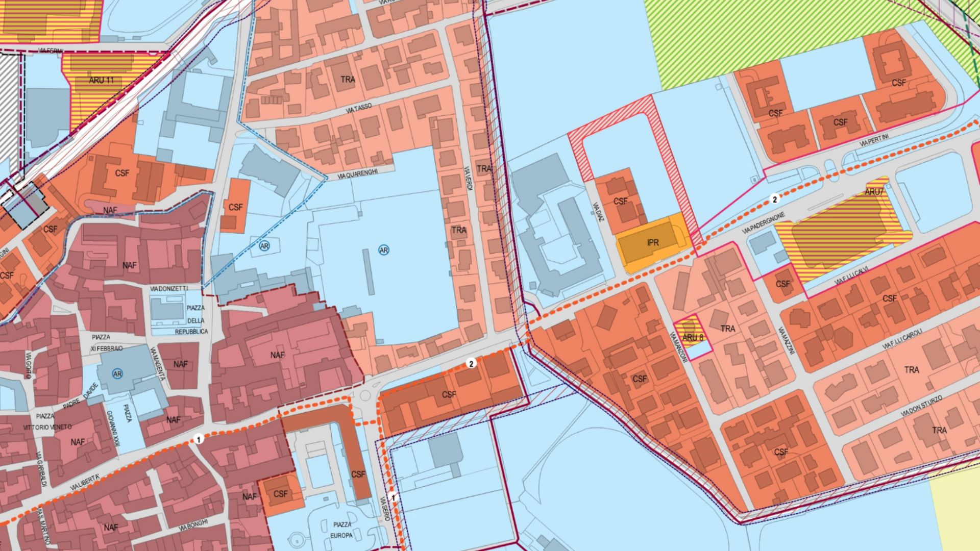
Task: Click the Via Manzoni street label
Action: coord(679,347)
